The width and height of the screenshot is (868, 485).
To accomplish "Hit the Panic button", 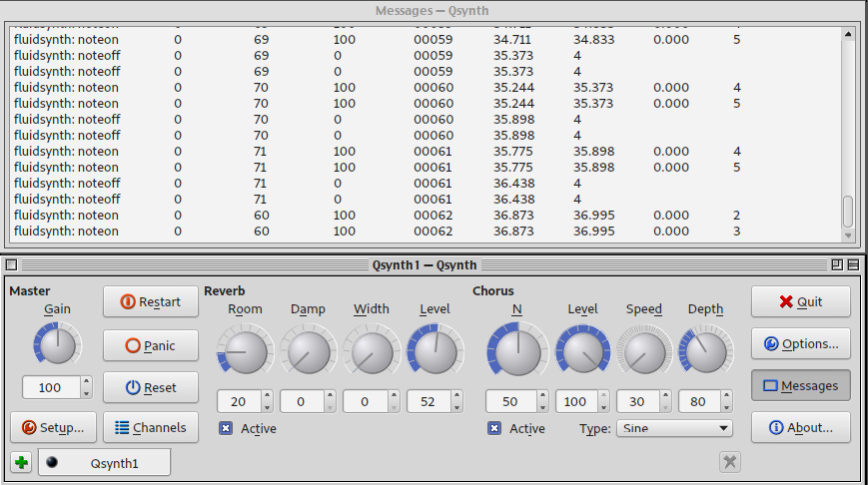I will [151, 345].
